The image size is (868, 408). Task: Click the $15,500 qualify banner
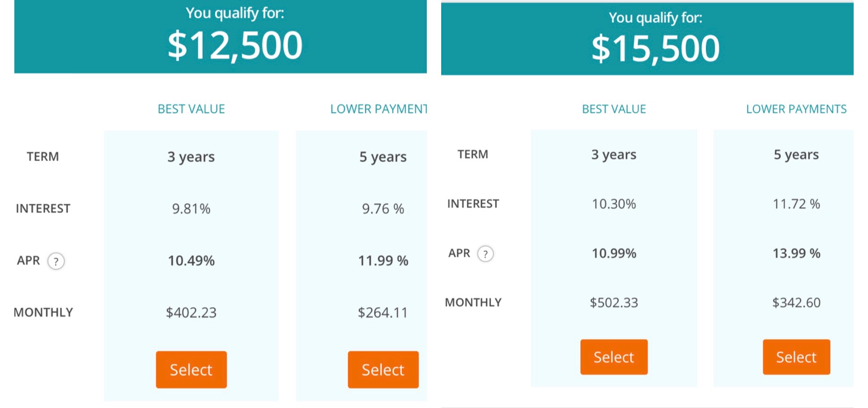(647, 39)
